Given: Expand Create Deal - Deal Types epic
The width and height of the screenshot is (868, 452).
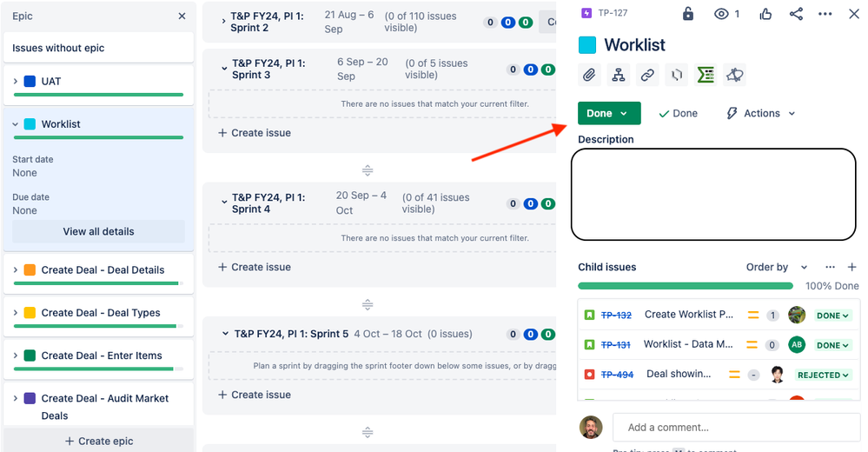Looking at the screenshot, I should pyautogui.click(x=16, y=312).
